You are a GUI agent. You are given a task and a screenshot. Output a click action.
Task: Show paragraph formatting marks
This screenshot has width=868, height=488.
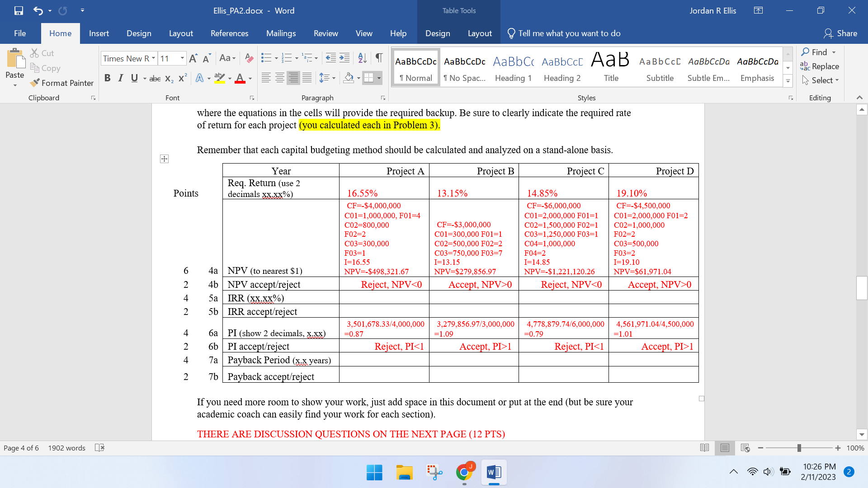pos(378,58)
